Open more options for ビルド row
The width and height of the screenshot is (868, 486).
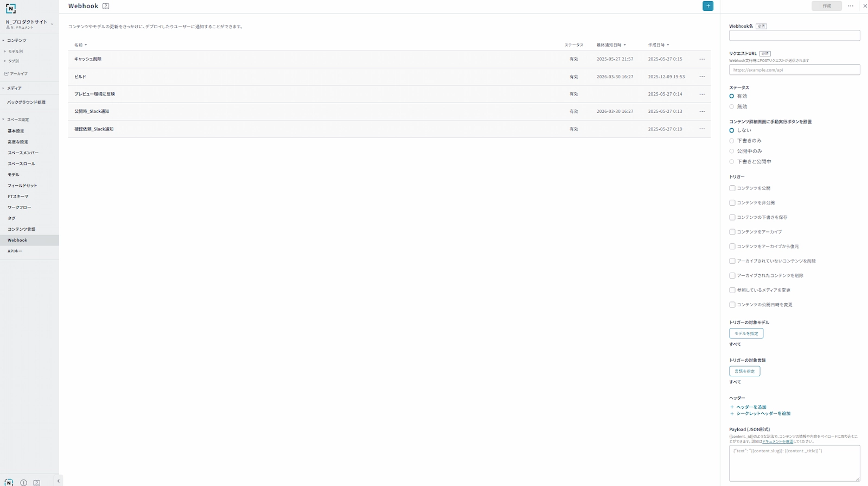pyautogui.click(x=702, y=77)
